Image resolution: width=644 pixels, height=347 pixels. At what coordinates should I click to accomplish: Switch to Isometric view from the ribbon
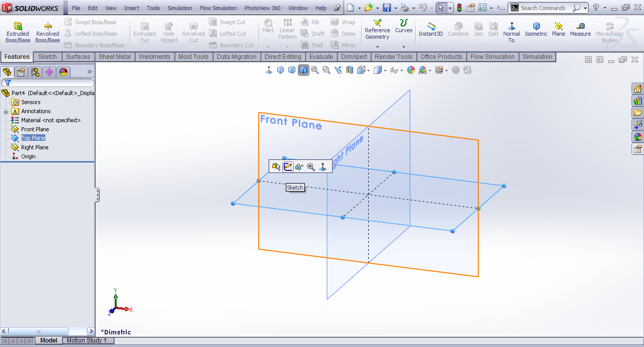536,29
